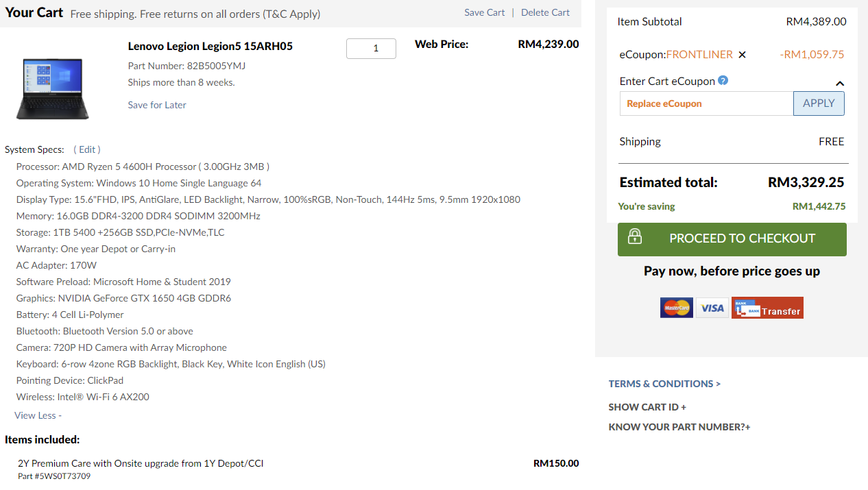This screenshot has height=490, width=868.
Task: Click the eCoupon help question mark icon
Action: [723, 81]
